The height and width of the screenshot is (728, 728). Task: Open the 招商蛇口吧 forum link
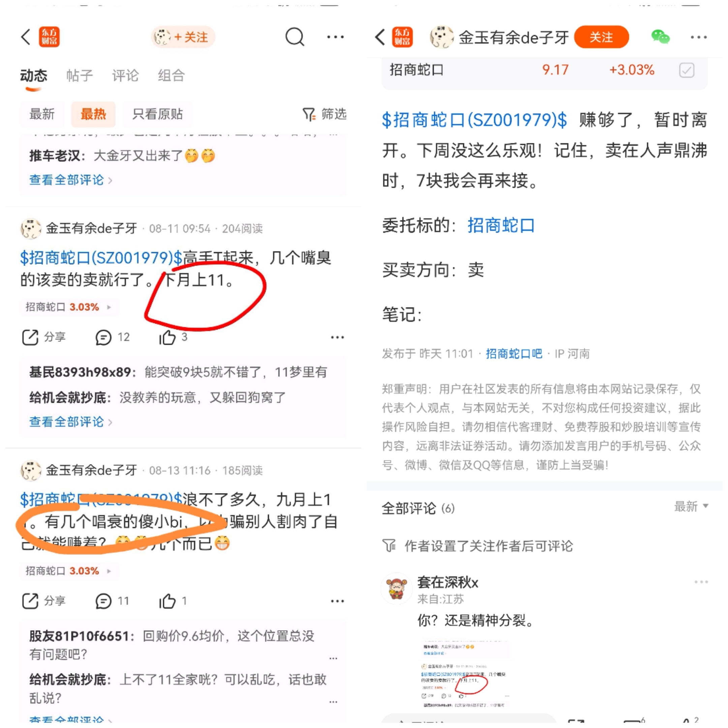(514, 354)
